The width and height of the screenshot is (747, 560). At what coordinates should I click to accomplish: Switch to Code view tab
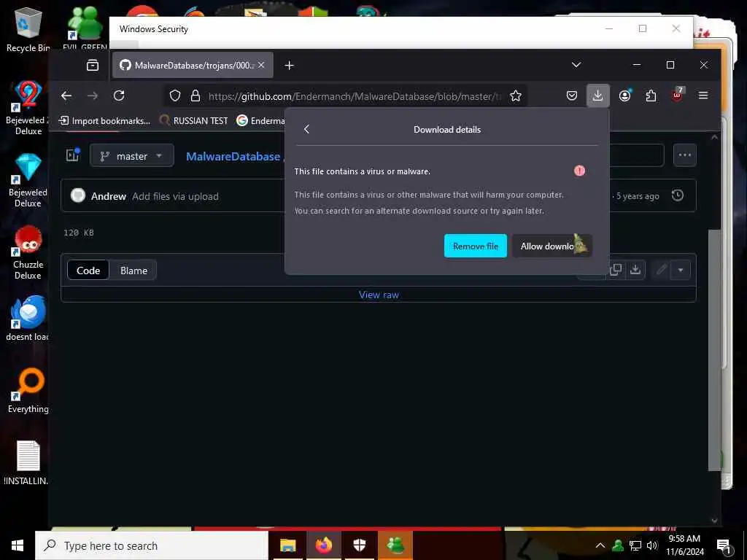click(x=88, y=271)
